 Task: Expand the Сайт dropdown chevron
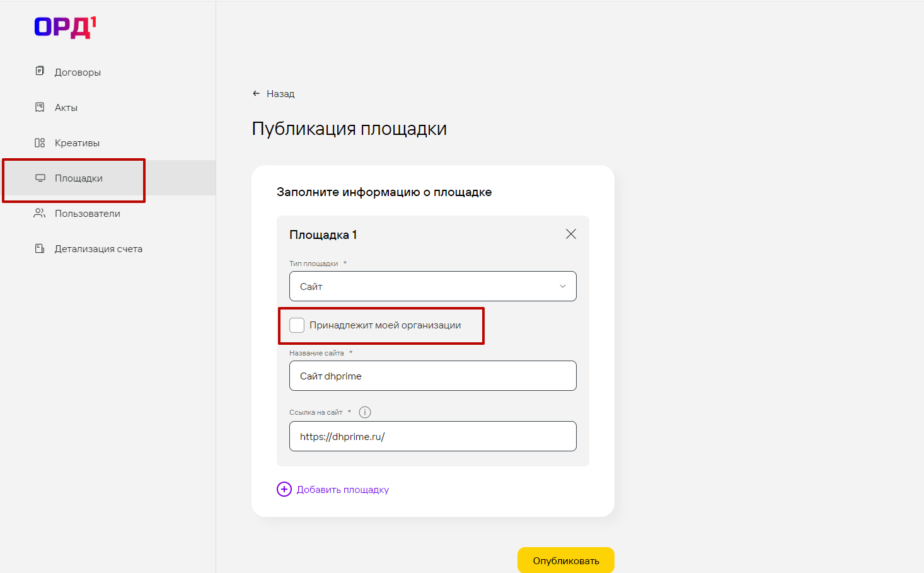coord(563,286)
